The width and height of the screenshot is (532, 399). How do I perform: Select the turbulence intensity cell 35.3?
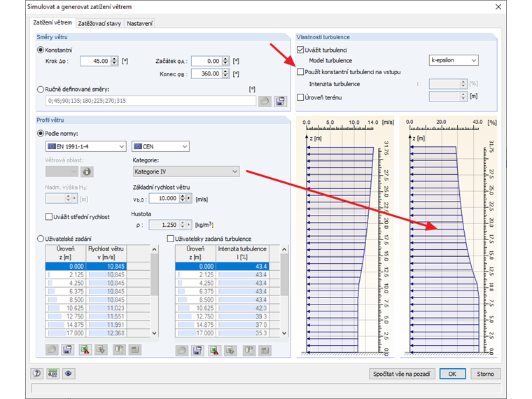tap(243, 333)
